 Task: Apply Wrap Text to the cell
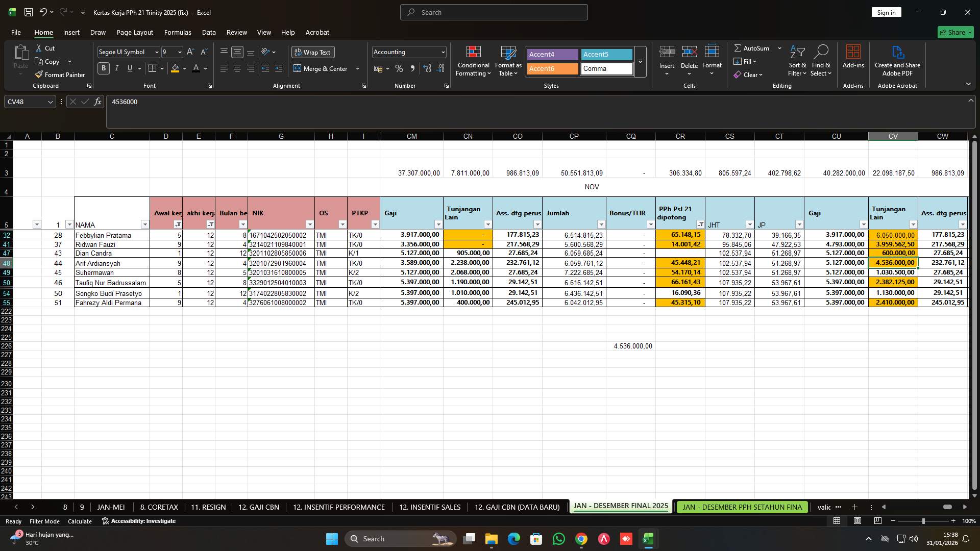(312, 52)
